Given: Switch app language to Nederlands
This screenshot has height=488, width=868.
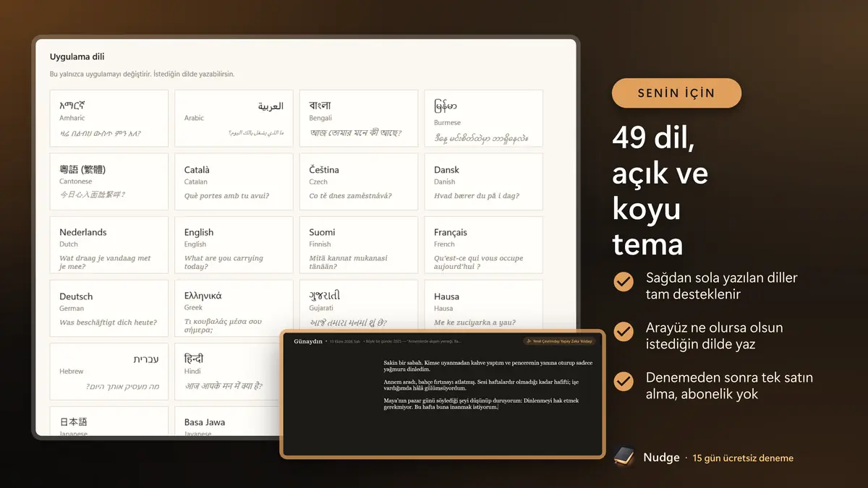Looking at the screenshot, I should click(x=109, y=245).
